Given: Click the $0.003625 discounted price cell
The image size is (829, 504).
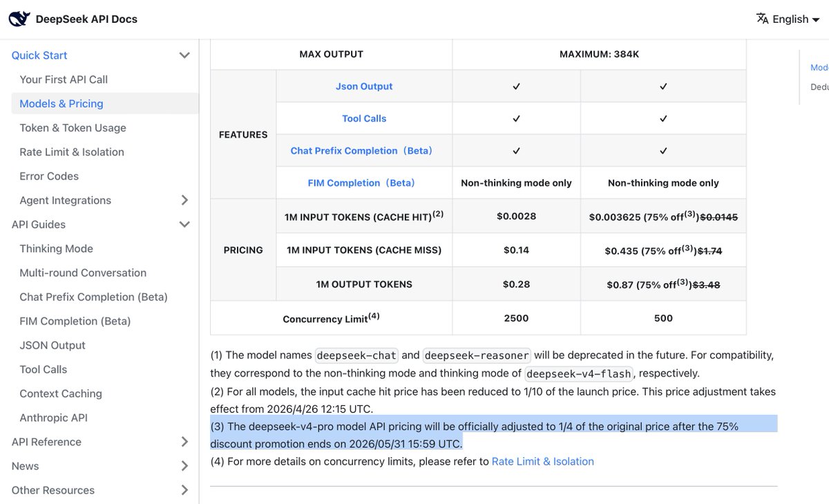Looking at the screenshot, I should click(663, 216).
